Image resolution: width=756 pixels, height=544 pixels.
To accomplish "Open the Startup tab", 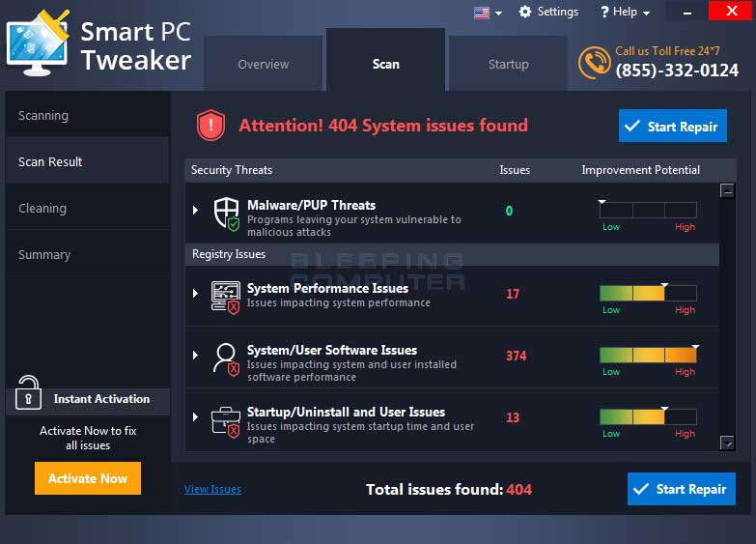I will [x=508, y=64].
